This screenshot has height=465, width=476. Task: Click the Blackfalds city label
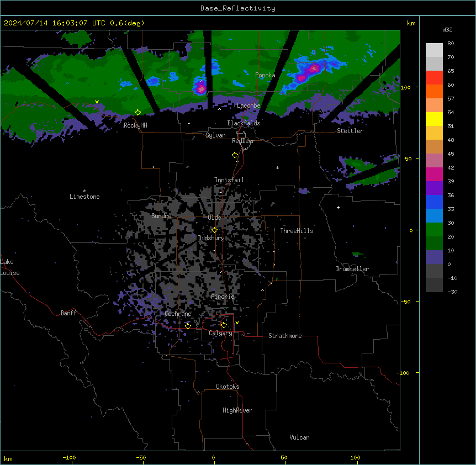point(244,123)
